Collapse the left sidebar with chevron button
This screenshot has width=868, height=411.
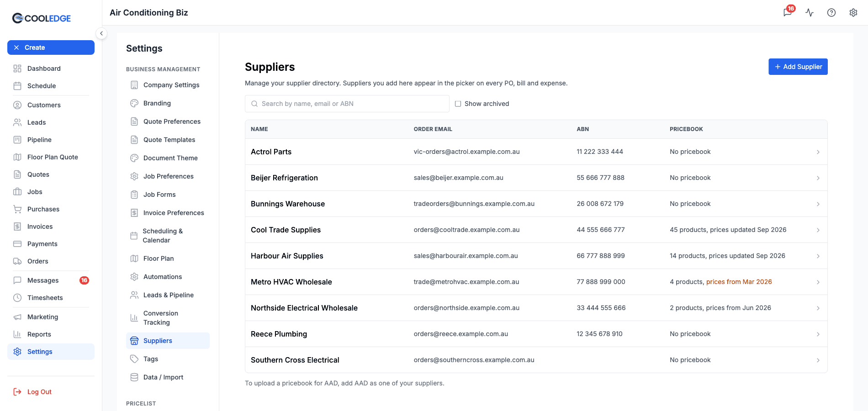101,33
